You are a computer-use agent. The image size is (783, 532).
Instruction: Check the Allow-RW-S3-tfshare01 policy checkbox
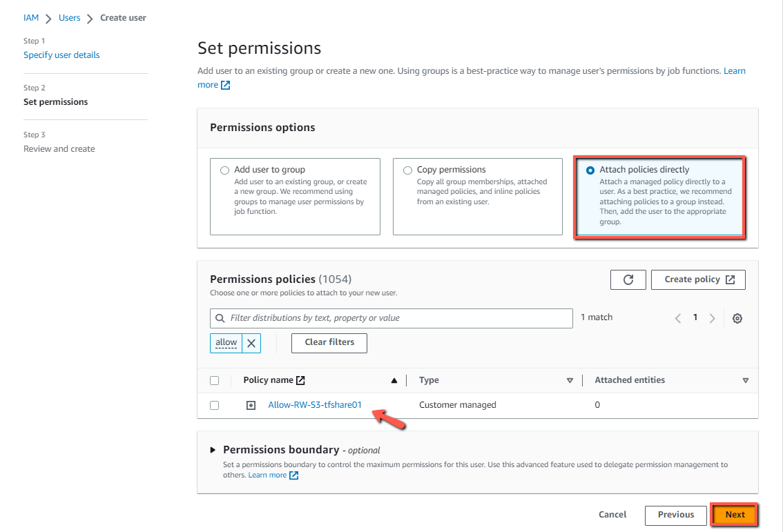(x=215, y=405)
